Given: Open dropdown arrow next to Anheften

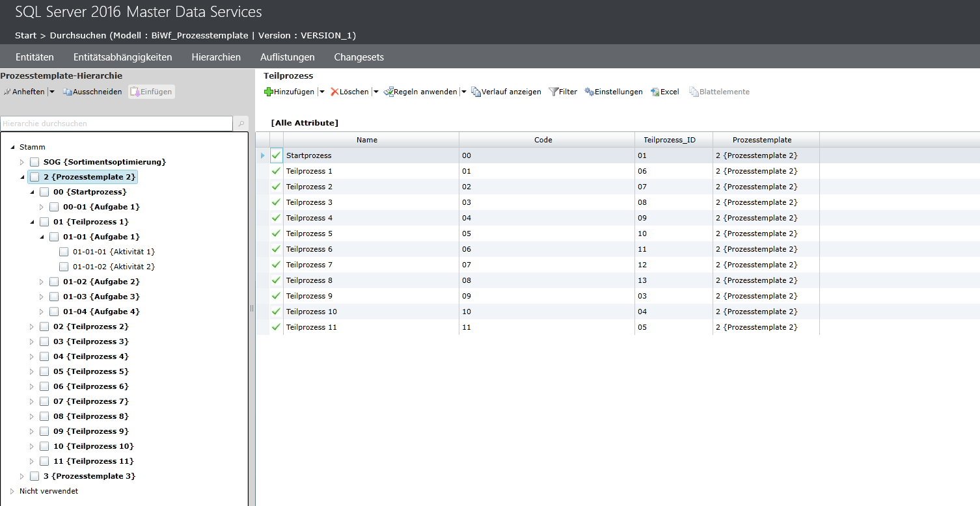Looking at the screenshot, I should tap(52, 92).
